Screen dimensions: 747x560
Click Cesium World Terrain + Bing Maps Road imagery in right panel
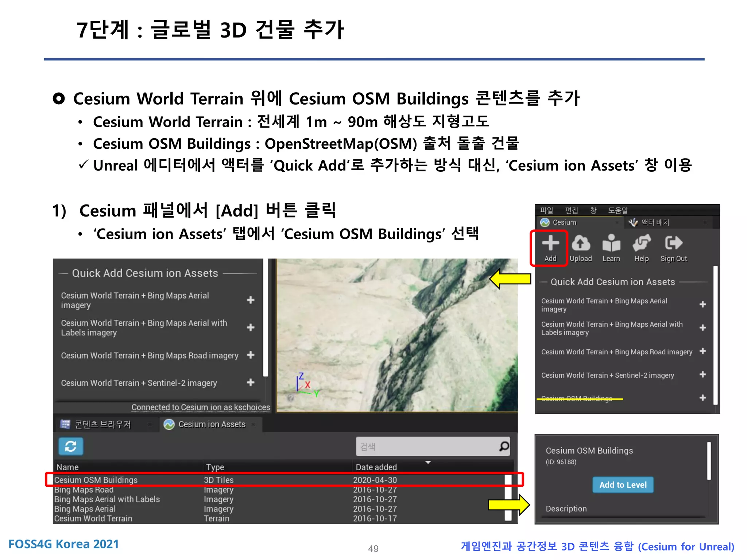[x=616, y=352]
